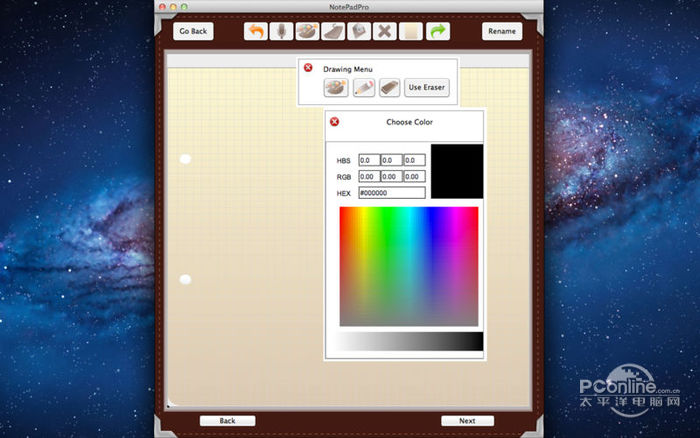Select the palette icon in the Drawing Menu
The image size is (700, 438).
coord(336,88)
